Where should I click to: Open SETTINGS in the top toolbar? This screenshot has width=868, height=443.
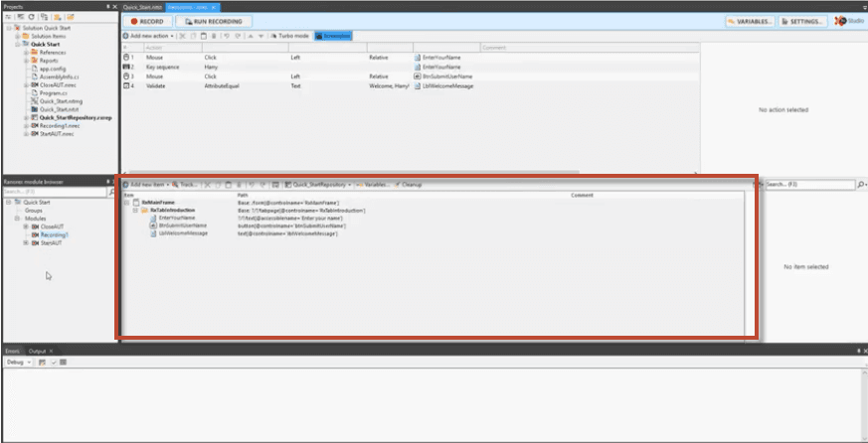(801, 21)
